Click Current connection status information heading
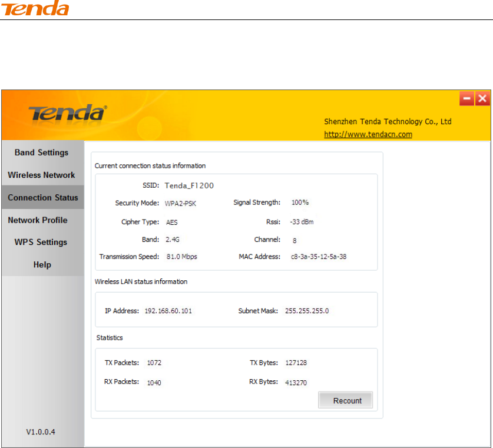This screenshot has height=448, width=493. point(150,165)
